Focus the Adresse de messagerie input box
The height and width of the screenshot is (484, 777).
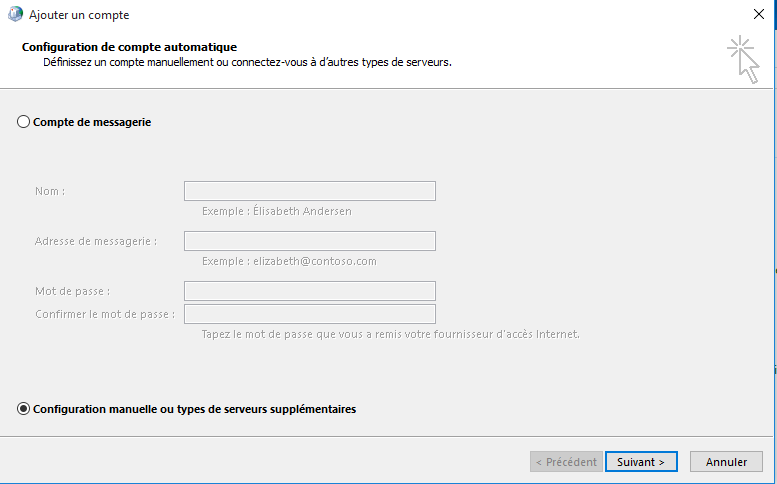309,241
